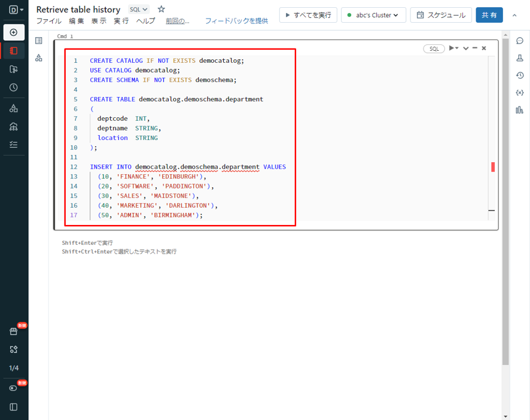530x420 pixels.
Task: Minimize cell with the dash icon
Action: [x=474, y=48]
